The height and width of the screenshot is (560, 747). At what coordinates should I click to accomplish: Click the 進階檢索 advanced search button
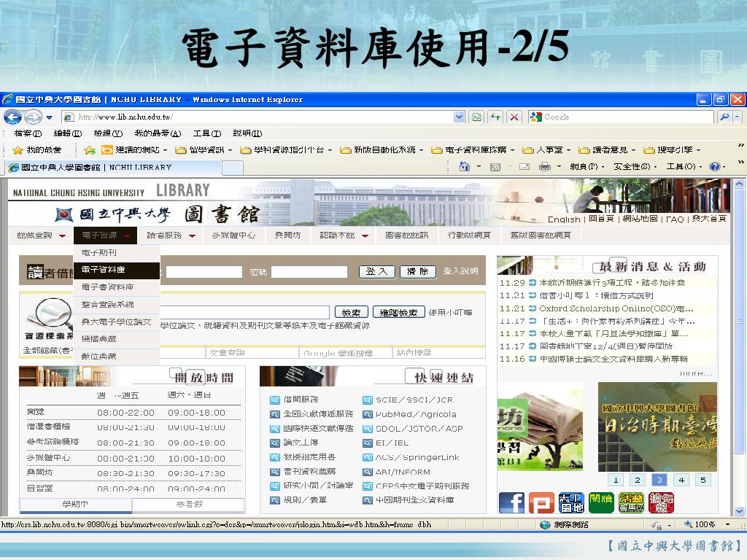click(x=398, y=312)
